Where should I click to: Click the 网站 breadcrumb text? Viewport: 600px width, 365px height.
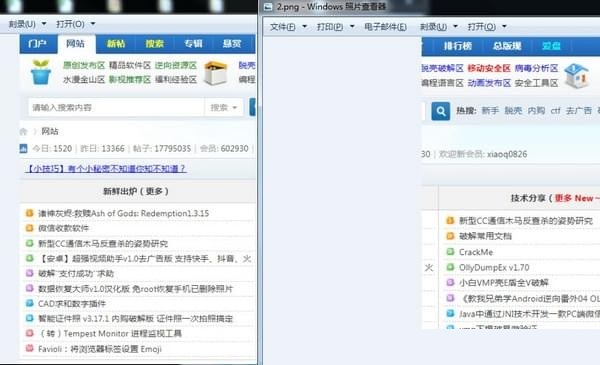coord(50,132)
